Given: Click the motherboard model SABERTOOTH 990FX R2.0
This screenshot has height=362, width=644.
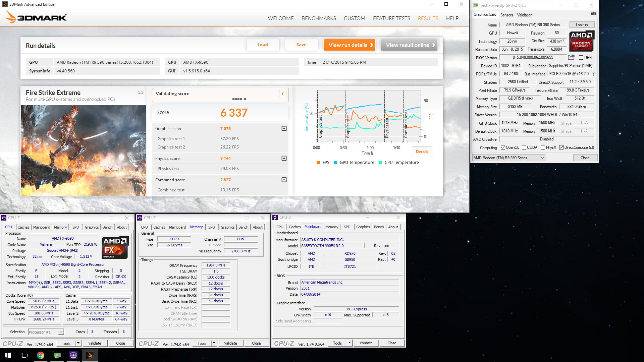Looking at the screenshot, I should [x=331, y=246].
